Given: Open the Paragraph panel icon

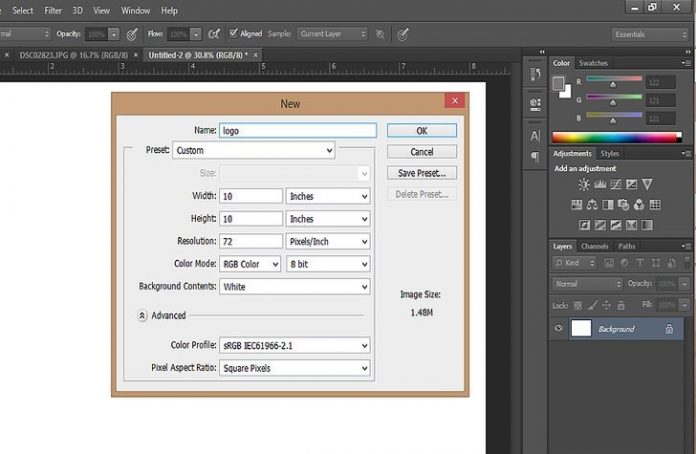Looking at the screenshot, I should [x=535, y=157].
